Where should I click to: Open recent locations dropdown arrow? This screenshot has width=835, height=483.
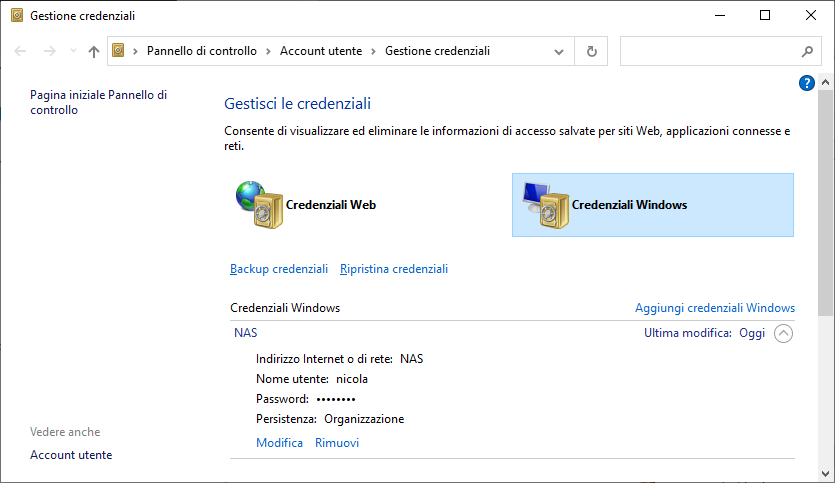(x=72, y=51)
